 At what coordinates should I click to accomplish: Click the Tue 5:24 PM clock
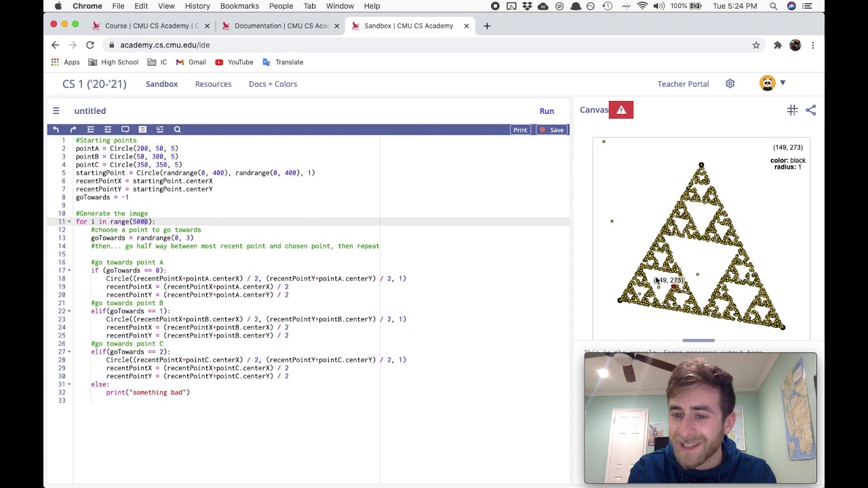point(735,6)
